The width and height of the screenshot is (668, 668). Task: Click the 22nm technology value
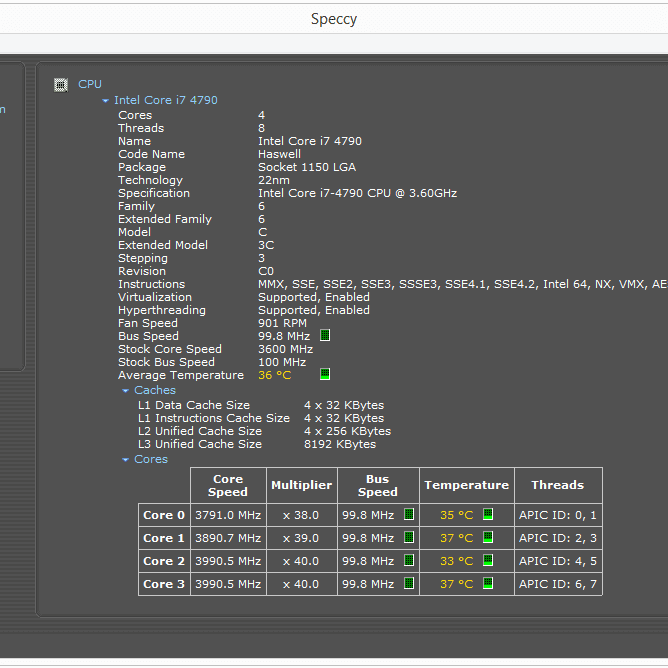[x=274, y=180]
